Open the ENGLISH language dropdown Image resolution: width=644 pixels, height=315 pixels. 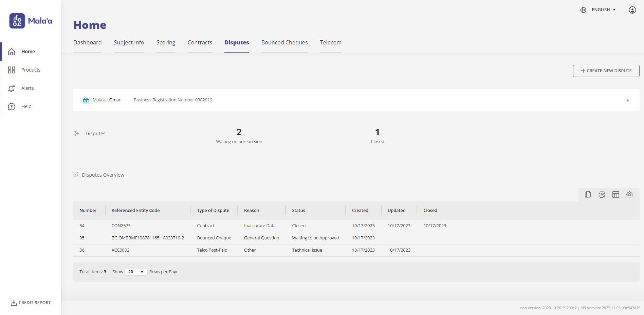coord(604,10)
